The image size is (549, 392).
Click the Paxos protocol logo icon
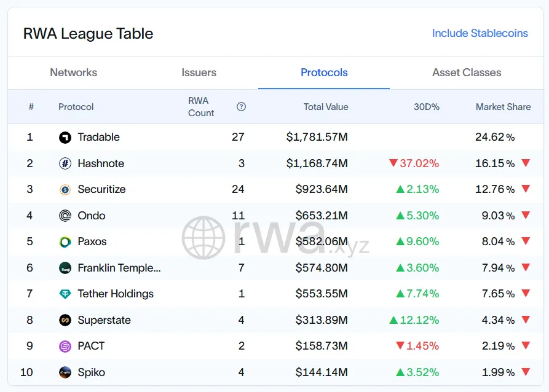point(65,242)
